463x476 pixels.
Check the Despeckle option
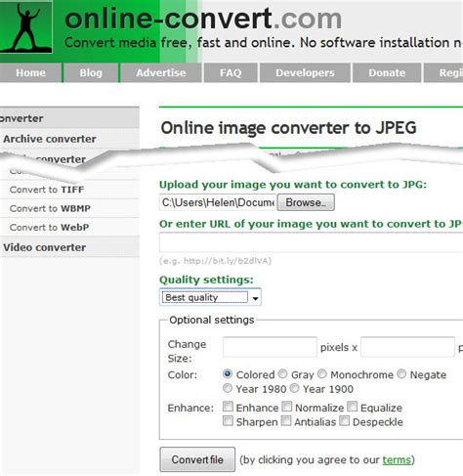point(345,421)
